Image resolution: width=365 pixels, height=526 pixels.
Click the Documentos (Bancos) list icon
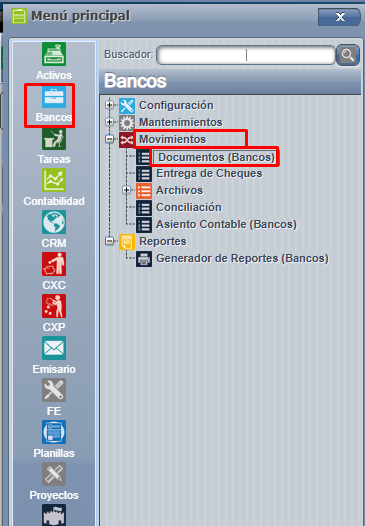[144, 157]
